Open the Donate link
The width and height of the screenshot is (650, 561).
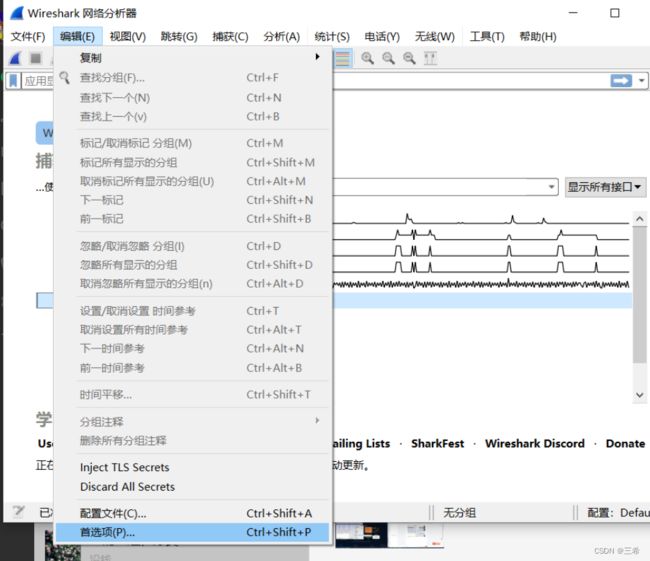point(625,444)
